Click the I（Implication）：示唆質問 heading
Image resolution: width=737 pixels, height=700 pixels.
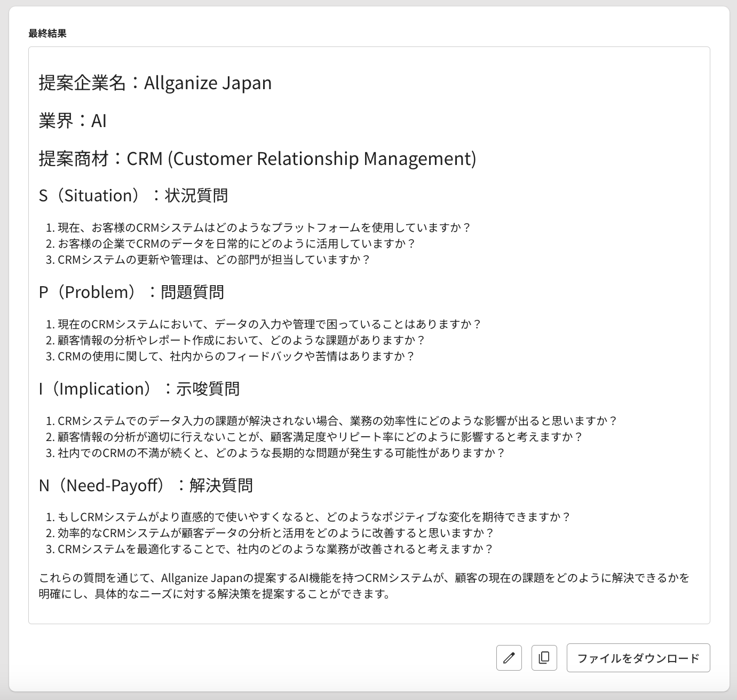pyautogui.click(x=139, y=389)
